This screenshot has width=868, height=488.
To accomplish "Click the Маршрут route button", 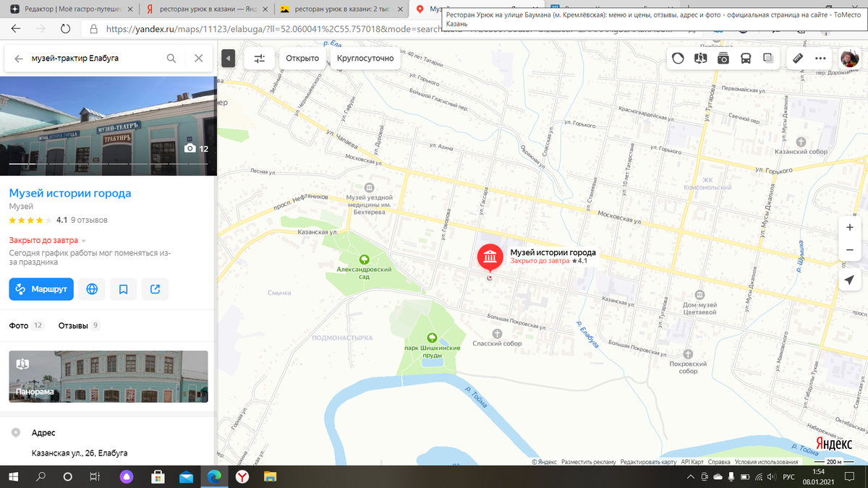I will pyautogui.click(x=41, y=289).
